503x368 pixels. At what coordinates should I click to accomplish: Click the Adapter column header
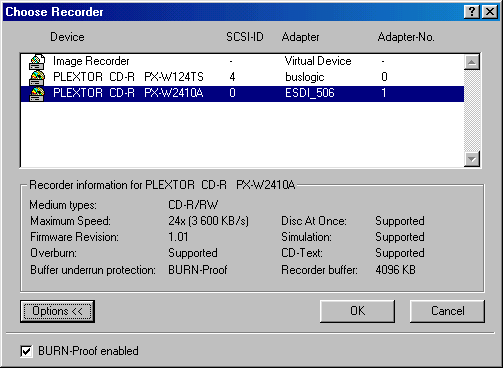pos(300,37)
